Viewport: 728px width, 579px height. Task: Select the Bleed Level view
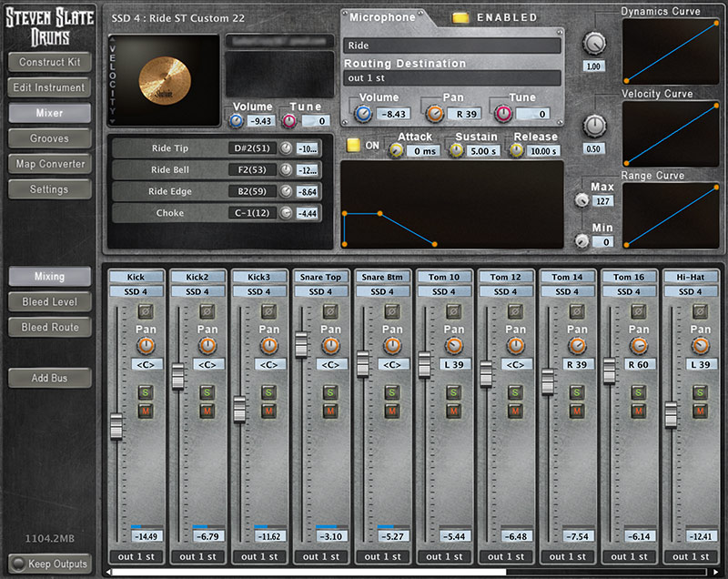pyautogui.click(x=50, y=302)
